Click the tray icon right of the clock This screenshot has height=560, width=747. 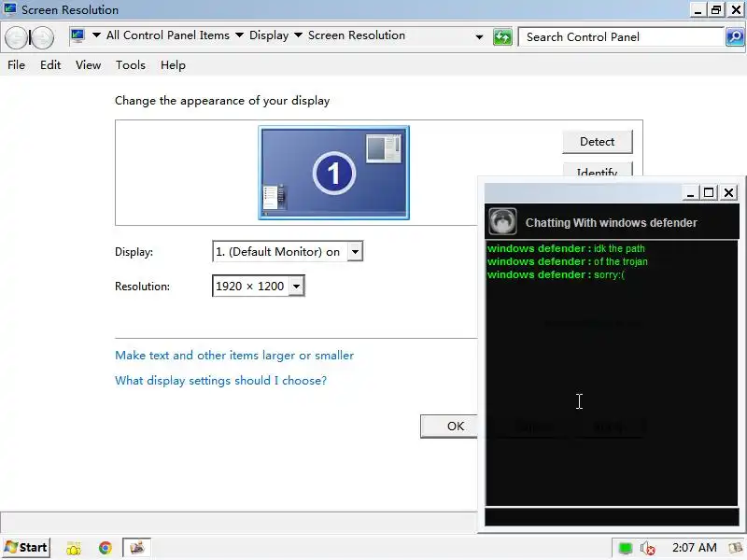click(736, 548)
